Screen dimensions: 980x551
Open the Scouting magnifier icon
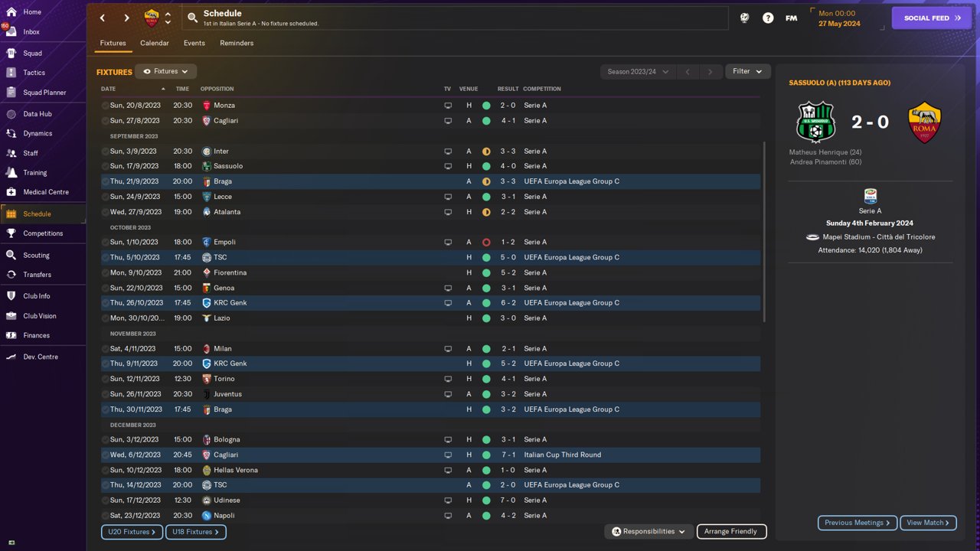[11, 256]
